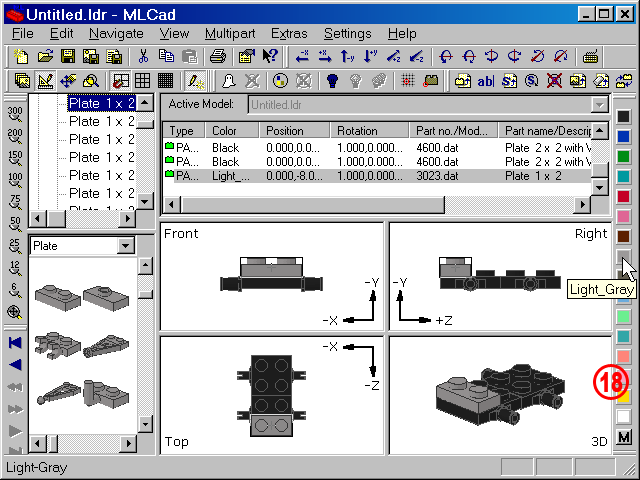Open more colors with the M button

(x=624, y=437)
